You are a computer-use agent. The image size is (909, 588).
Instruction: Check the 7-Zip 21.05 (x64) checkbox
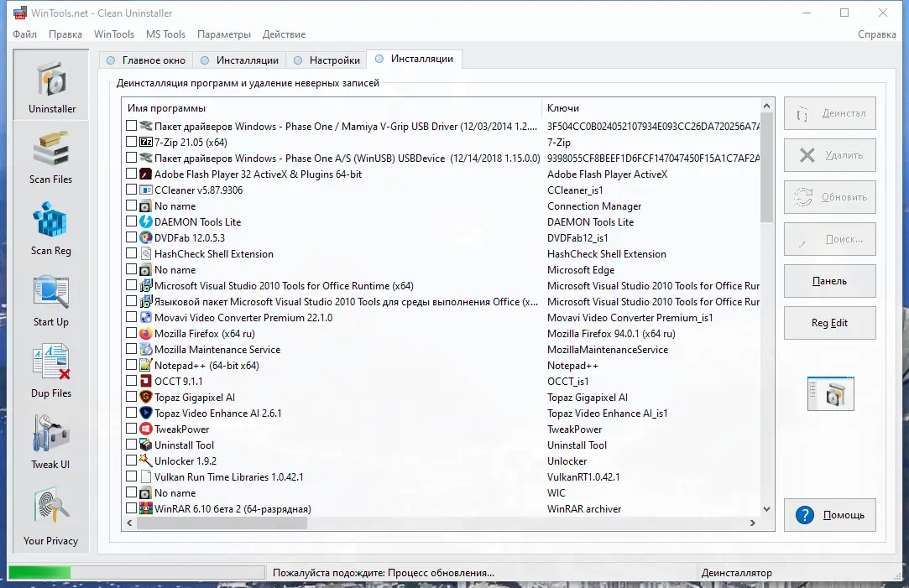click(x=131, y=142)
